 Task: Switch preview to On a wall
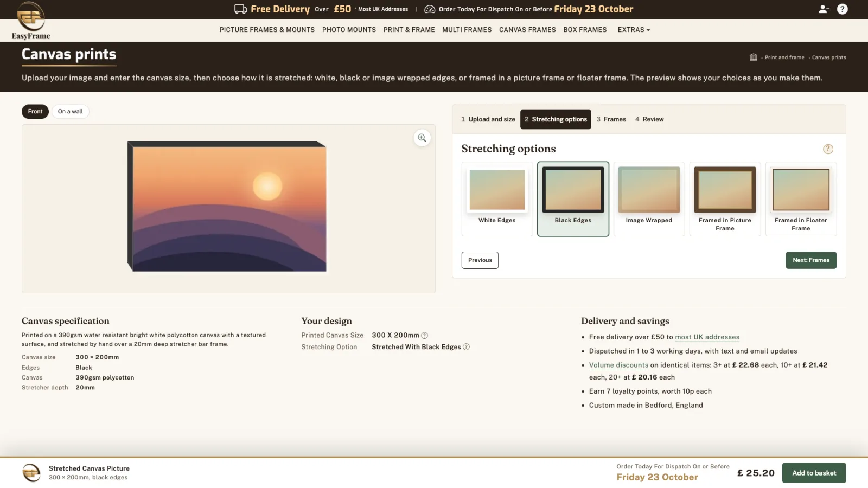click(x=71, y=112)
